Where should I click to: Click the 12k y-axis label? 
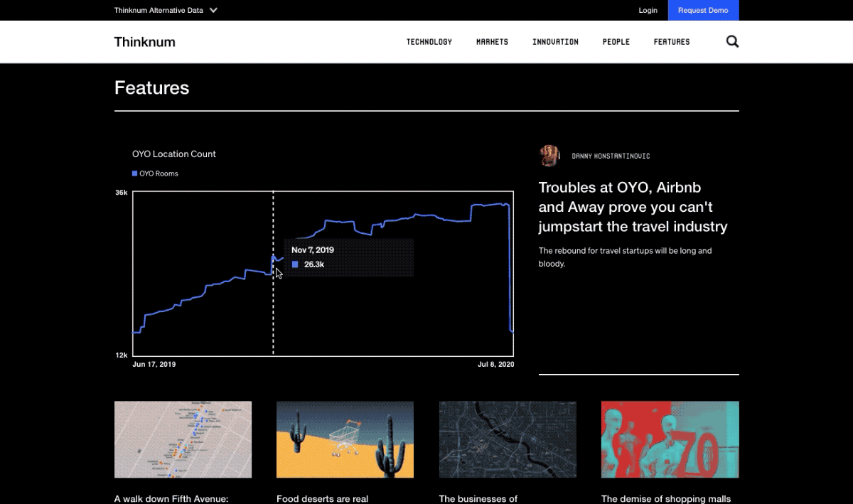click(x=122, y=355)
